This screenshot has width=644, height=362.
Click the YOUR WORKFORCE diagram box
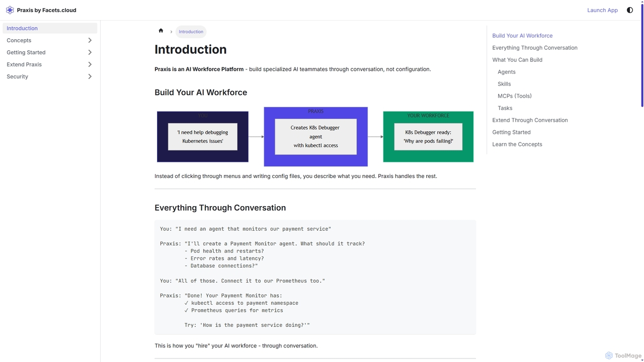tap(428, 137)
